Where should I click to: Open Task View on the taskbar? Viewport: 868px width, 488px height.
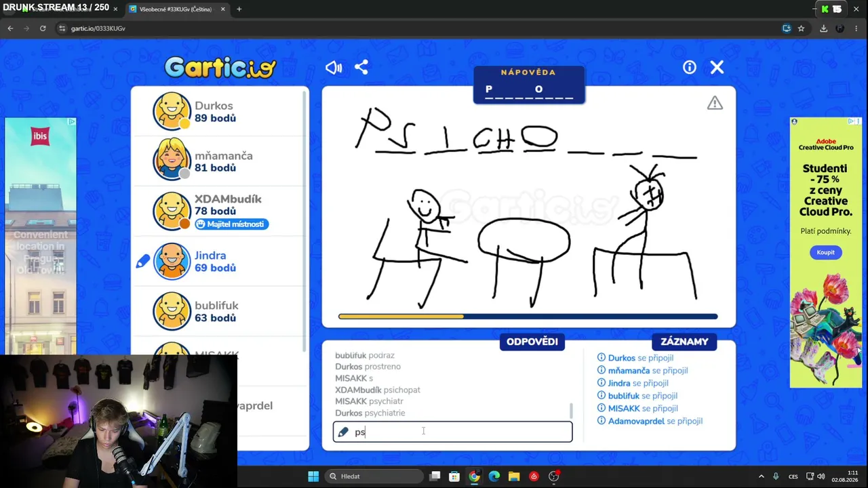point(435,476)
